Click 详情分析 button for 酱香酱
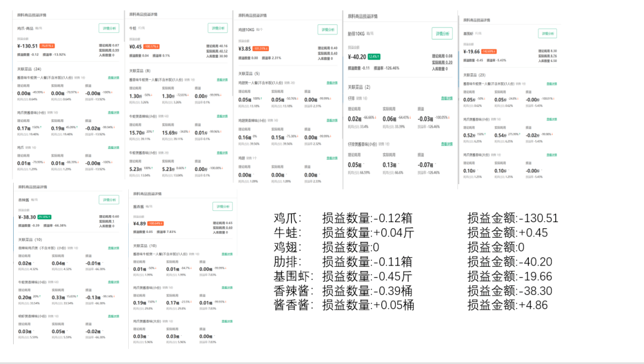The image size is (644, 364). pyautogui.click(x=222, y=207)
